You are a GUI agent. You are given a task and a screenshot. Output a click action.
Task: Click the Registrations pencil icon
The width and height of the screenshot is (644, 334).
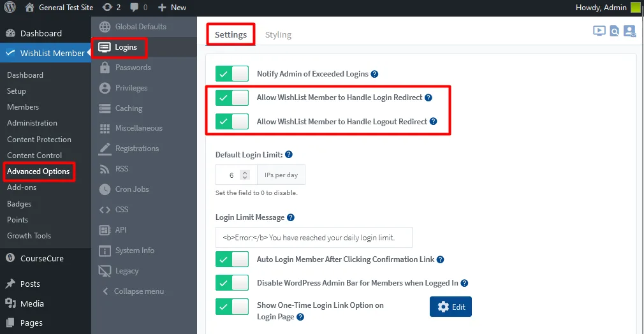(x=105, y=149)
